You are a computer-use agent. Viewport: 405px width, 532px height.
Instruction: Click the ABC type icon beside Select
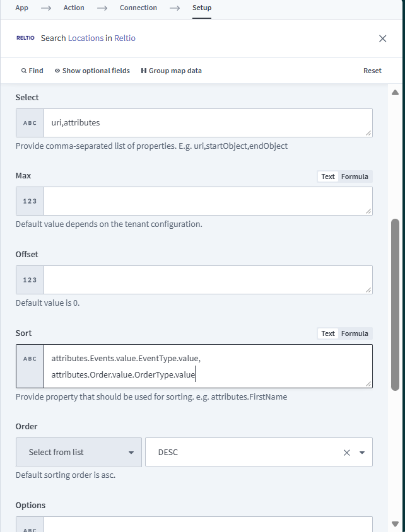30,123
